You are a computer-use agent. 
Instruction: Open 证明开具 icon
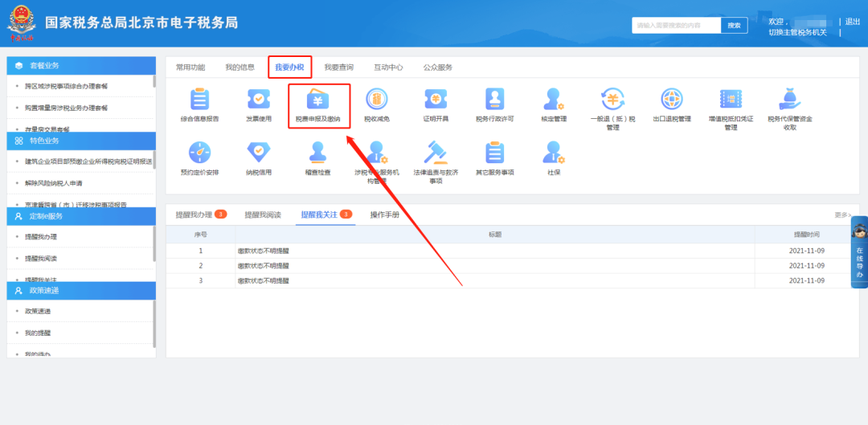coord(436,99)
